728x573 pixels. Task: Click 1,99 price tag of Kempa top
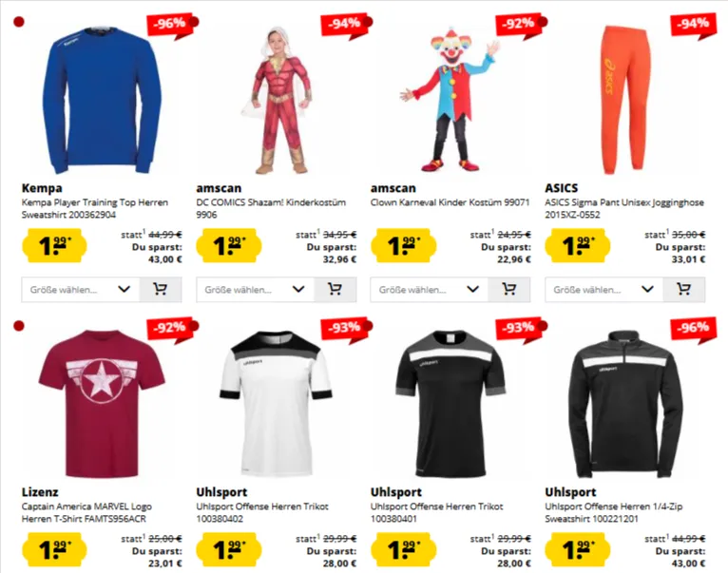coord(54,245)
